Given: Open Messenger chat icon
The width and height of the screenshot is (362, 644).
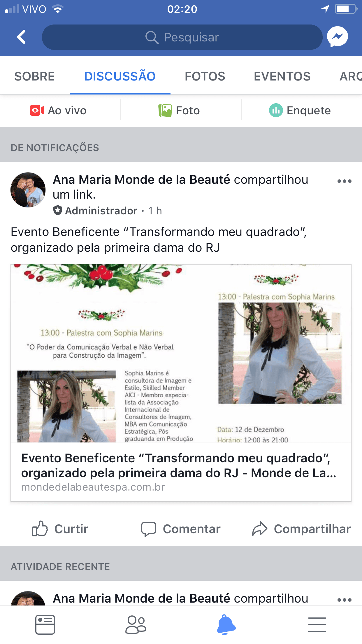Looking at the screenshot, I should pyautogui.click(x=338, y=37).
